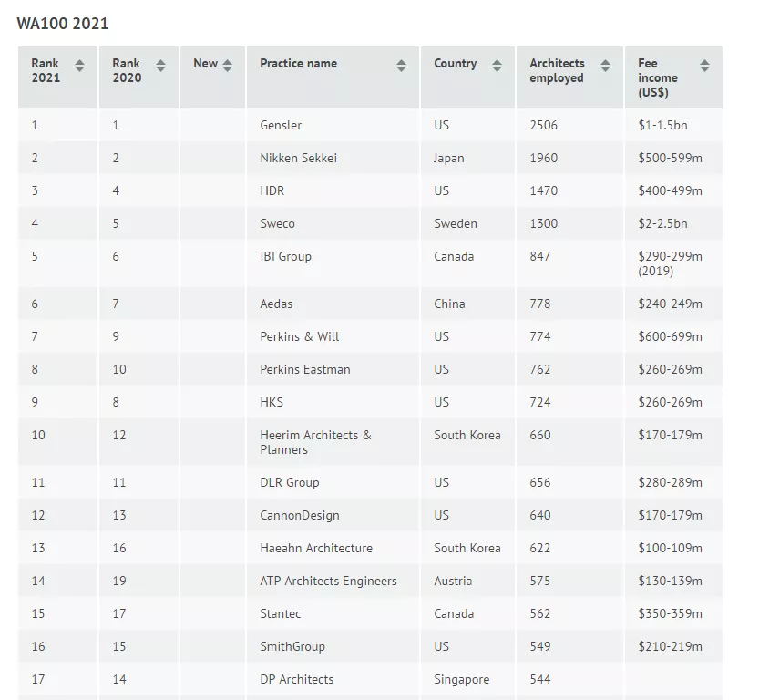Click the 1470 architects employed value
Viewport: 759px width, 700px height.
544,190
